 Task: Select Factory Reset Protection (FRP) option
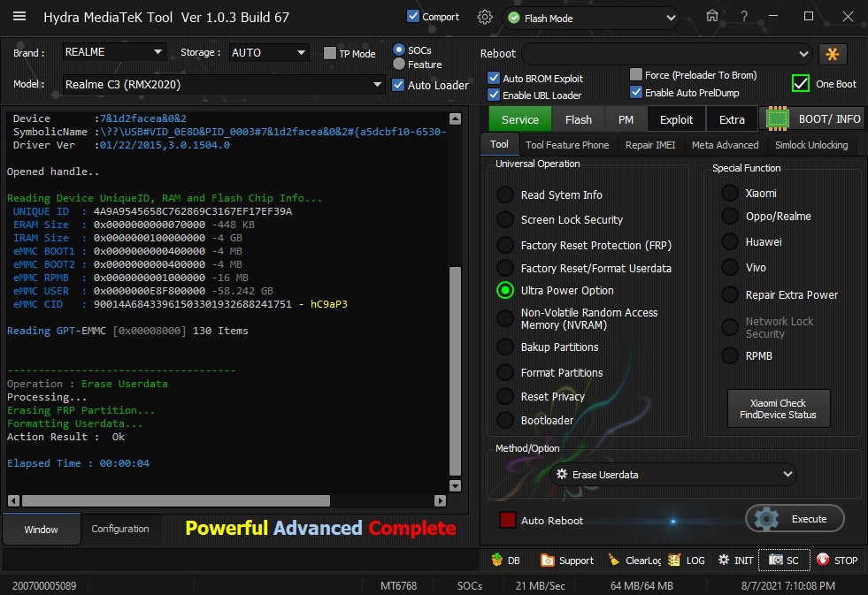tap(505, 245)
